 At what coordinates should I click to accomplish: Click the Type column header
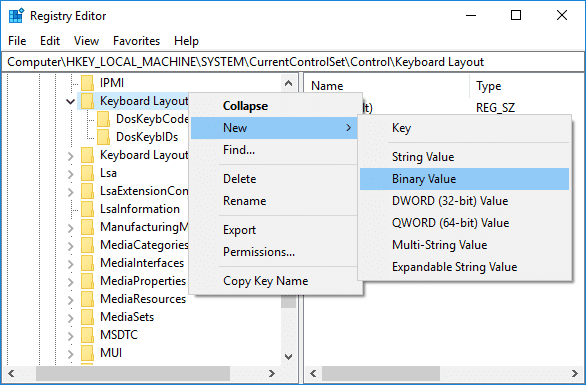(x=526, y=86)
